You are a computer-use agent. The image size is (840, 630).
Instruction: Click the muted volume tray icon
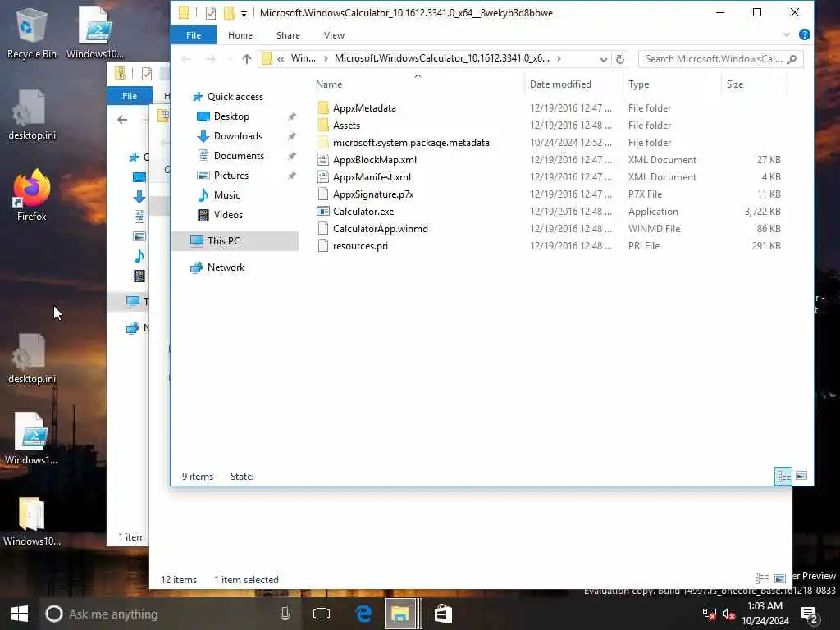click(728, 614)
